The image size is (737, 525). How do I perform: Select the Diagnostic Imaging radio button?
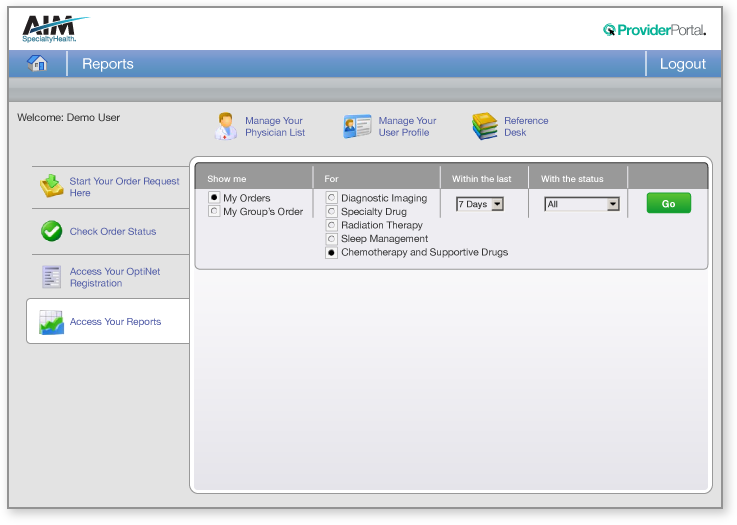332,198
